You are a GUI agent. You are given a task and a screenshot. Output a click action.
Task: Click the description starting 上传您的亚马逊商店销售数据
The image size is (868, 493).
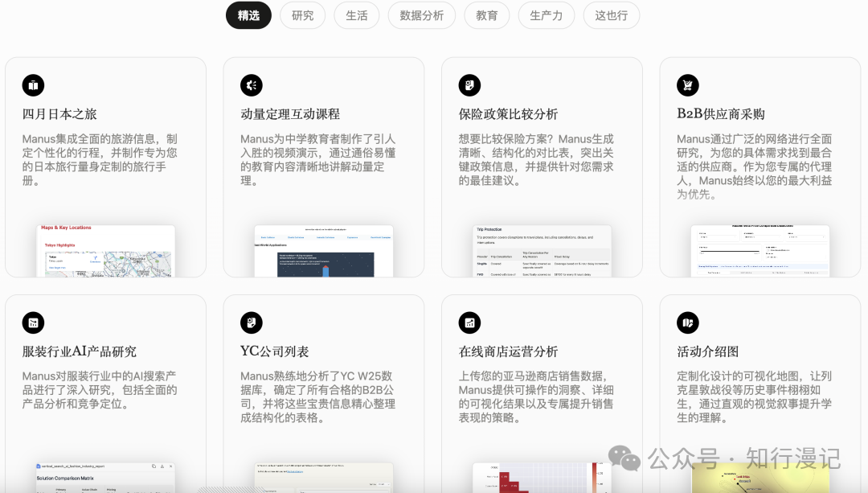pos(536,397)
